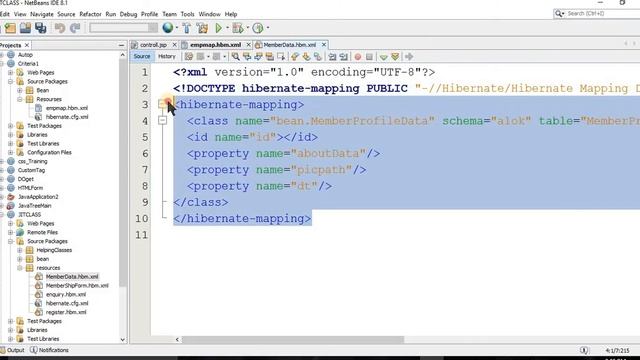Click Find Previous Occurrence editor icon

247,56
